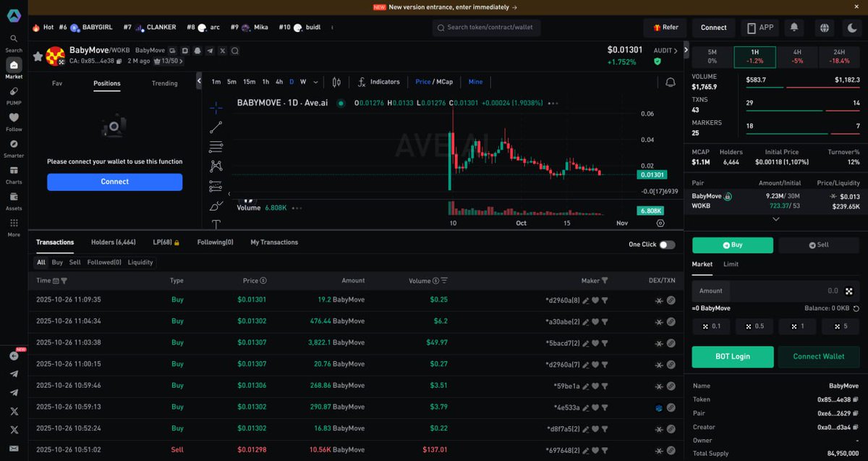868x461 pixels.
Task: Select the trend line drawing tool
Action: (216, 127)
